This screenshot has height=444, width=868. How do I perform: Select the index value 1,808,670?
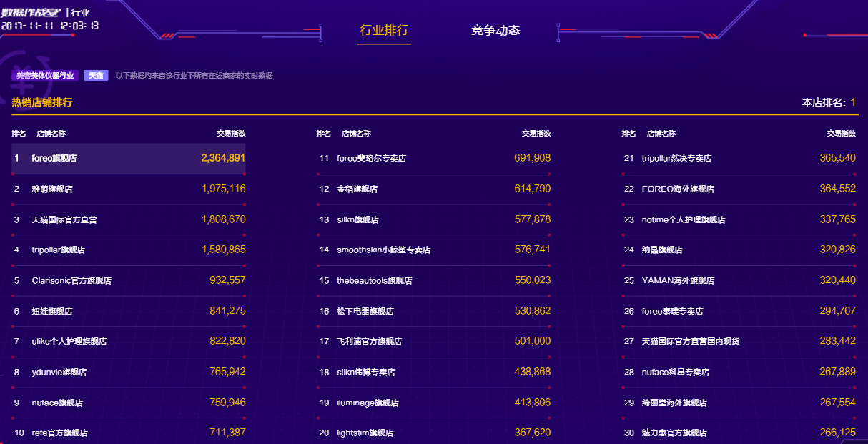(224, 219)
